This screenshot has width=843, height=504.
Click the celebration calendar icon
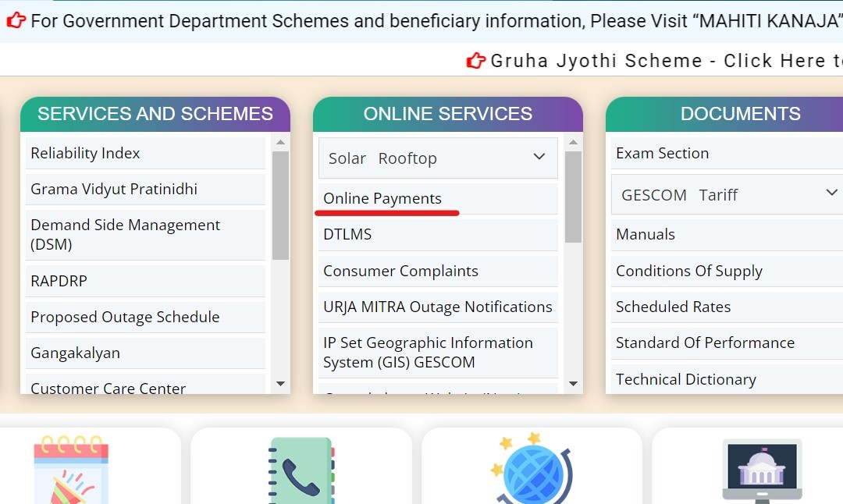73,468
